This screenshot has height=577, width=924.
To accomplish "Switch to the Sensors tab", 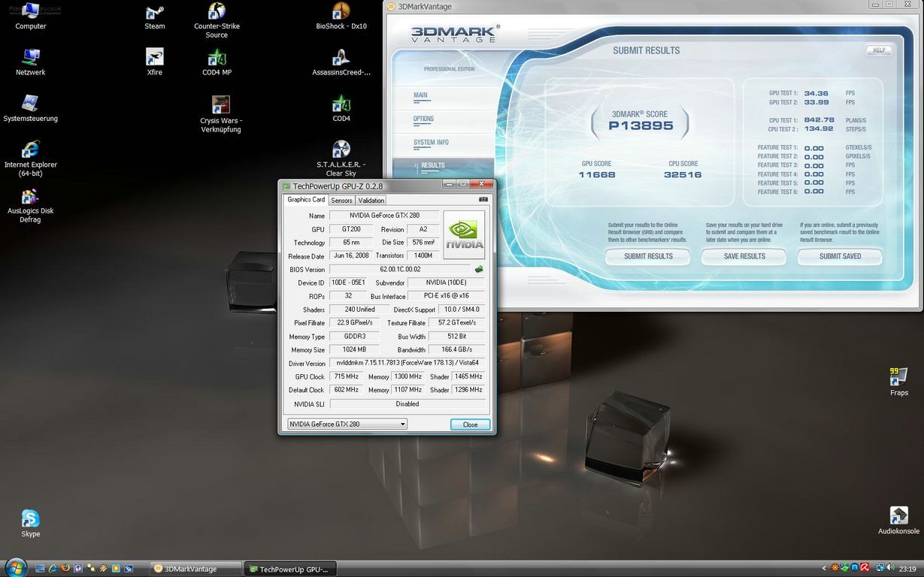I will (341, 201).
